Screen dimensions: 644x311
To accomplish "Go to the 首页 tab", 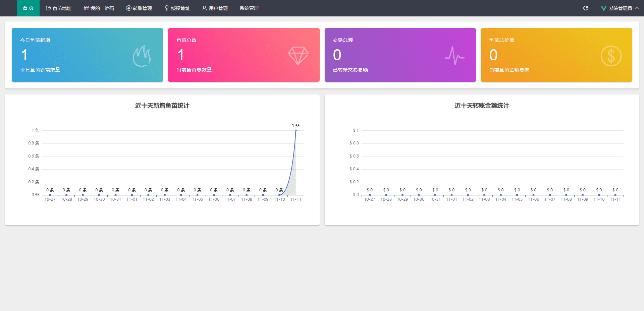I will [x=28, y=8].
